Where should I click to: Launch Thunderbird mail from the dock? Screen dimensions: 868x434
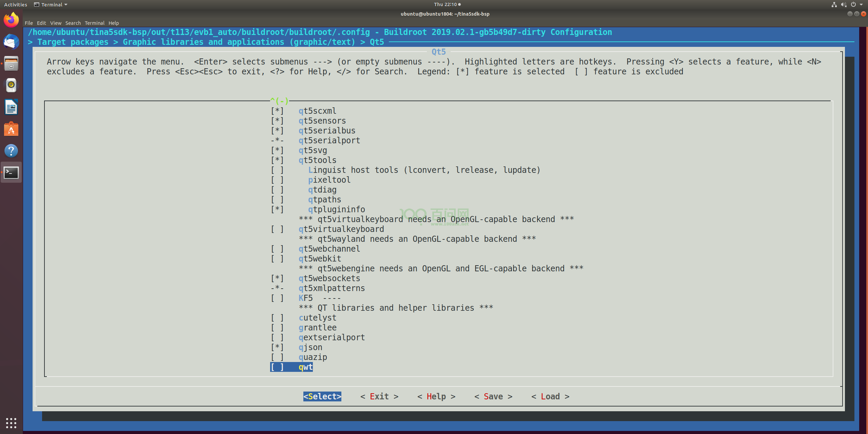(11, 42)
